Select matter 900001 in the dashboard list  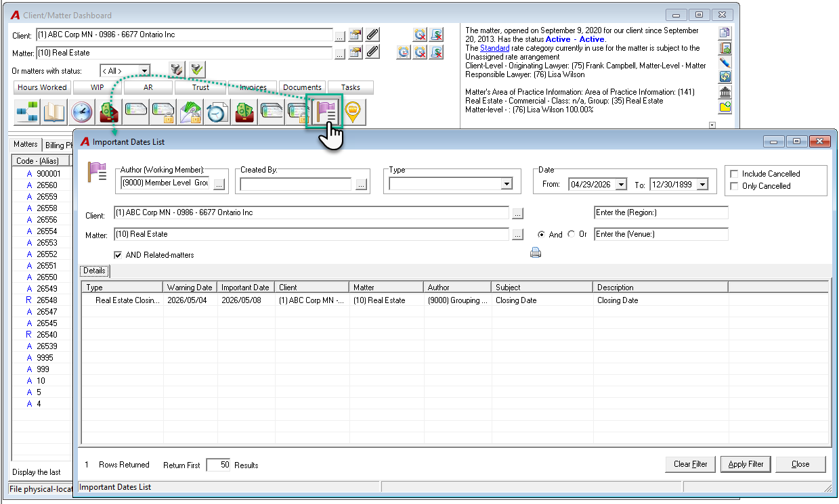pos(42,174)
